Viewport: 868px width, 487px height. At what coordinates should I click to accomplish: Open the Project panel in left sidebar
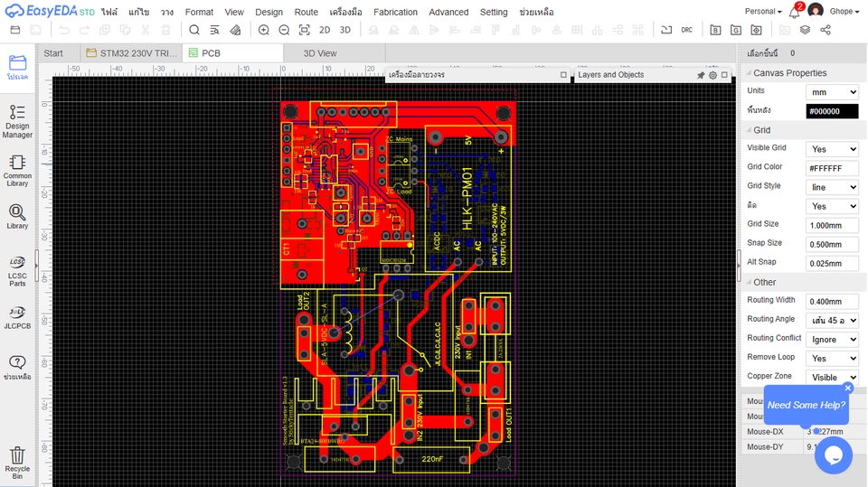pyautogui.click(x=17, y=68)
